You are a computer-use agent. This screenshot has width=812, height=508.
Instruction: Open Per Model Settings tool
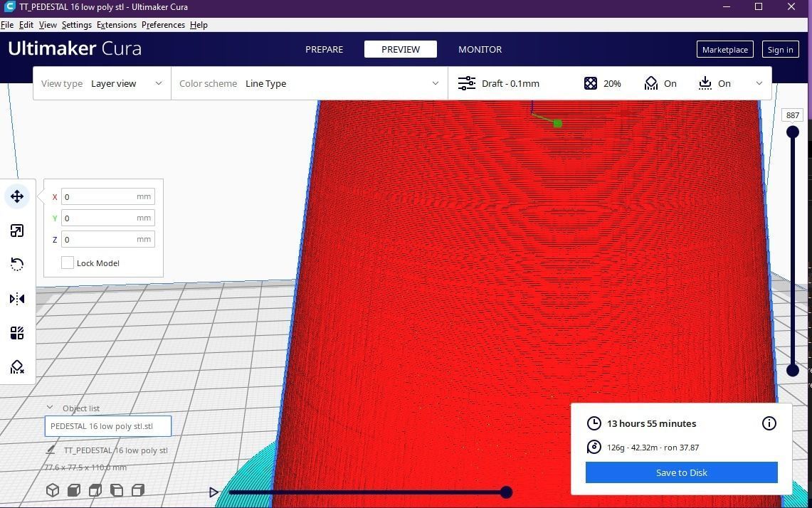click(17, 333)
